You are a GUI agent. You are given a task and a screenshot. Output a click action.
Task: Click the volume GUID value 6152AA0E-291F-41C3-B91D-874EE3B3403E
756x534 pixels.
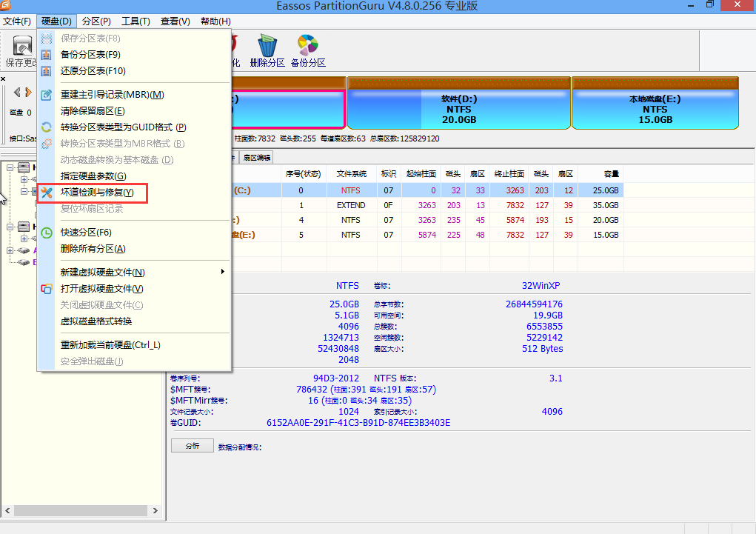tap(358, 423)
